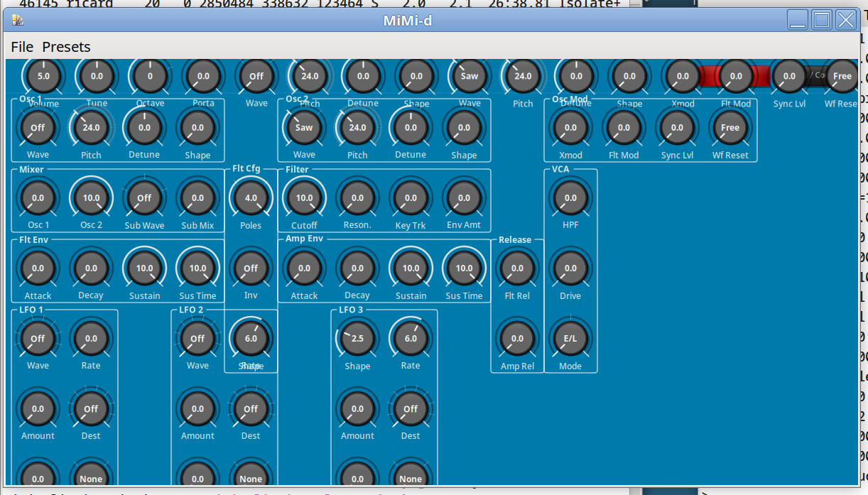This screenshot has width=868, height=495.
Task: Click the Shape knob inside Osc 1 box
Action: click(x=197, y=128)
